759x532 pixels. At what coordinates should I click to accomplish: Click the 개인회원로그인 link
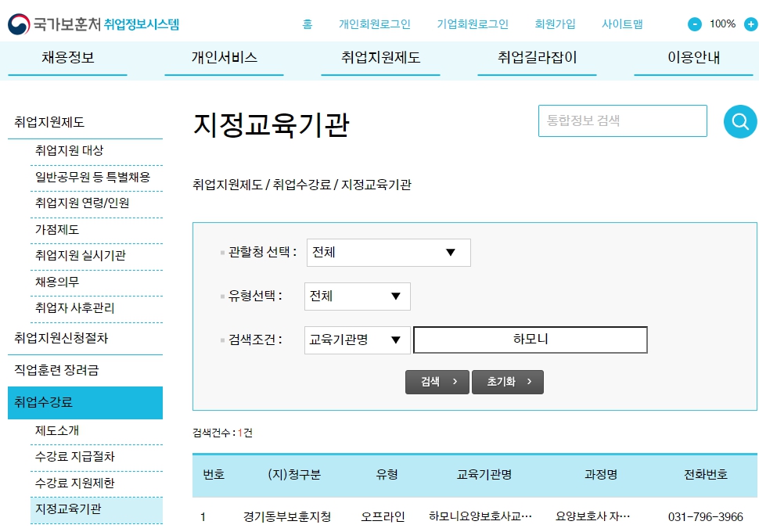(374, 24)
